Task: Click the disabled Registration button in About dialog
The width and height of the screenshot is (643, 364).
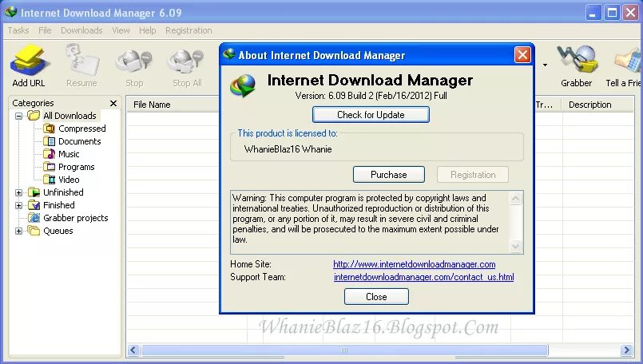Action: (473, 175)
